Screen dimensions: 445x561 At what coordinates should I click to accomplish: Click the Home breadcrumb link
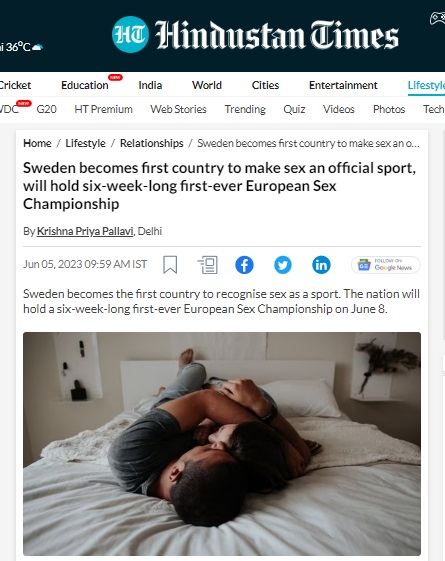click(x=37, y=143)
